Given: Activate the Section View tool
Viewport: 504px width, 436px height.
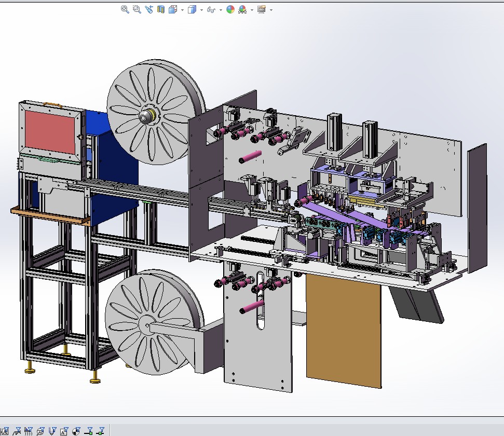Looking at the screenshot, I should coord(161,9).
